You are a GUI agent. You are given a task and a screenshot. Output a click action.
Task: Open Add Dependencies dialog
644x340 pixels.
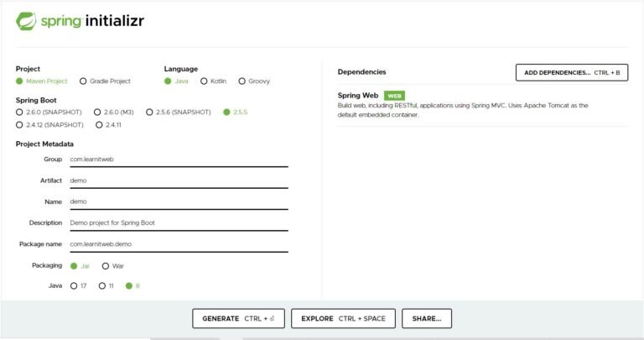point(572,72)
